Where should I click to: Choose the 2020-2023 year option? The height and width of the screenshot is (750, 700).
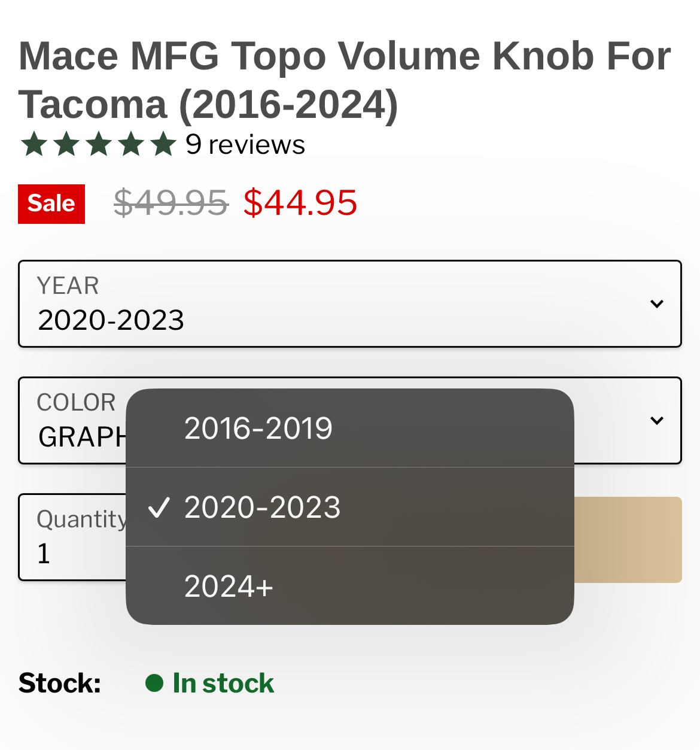[x=350, y=507]
